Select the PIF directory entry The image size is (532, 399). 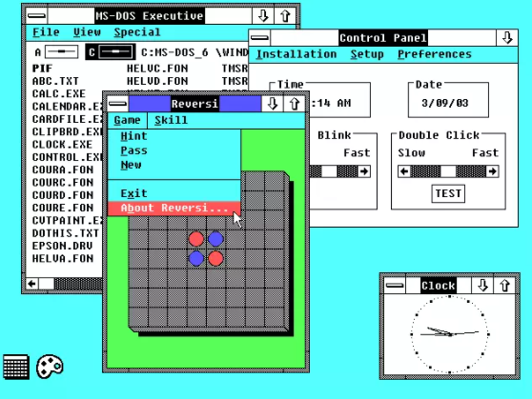pos(42,69)
